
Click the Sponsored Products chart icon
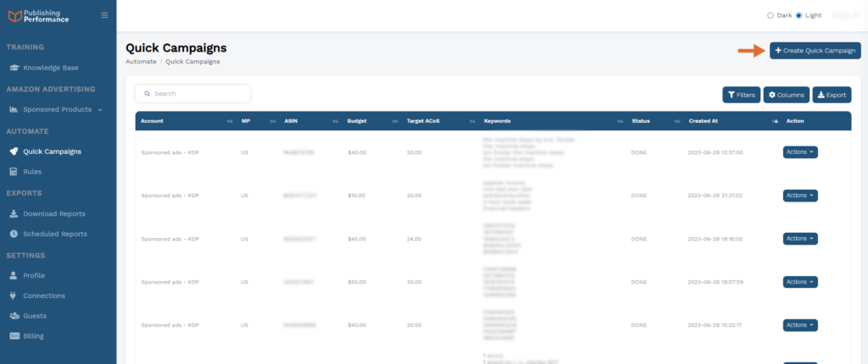point(14,109)
